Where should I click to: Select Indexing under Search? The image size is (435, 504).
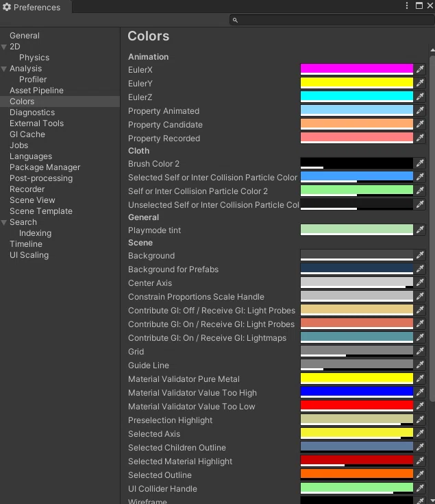(x=35, y=233)
